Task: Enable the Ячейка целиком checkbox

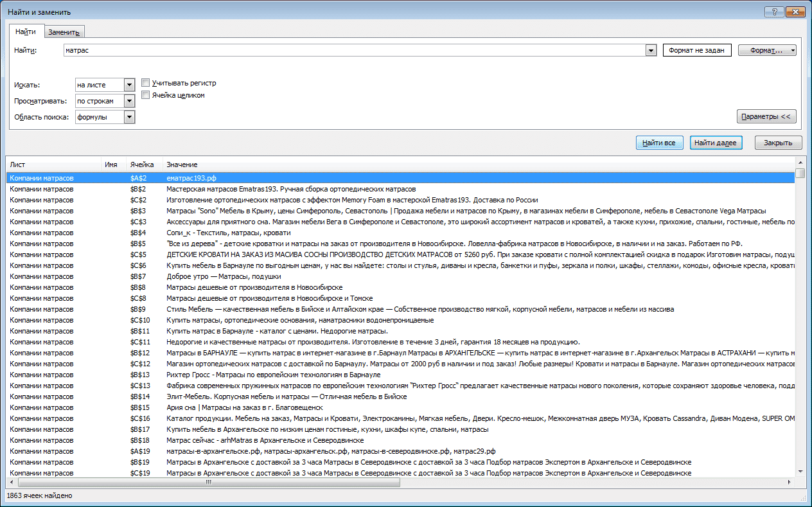Action: [x=146, y=95]
